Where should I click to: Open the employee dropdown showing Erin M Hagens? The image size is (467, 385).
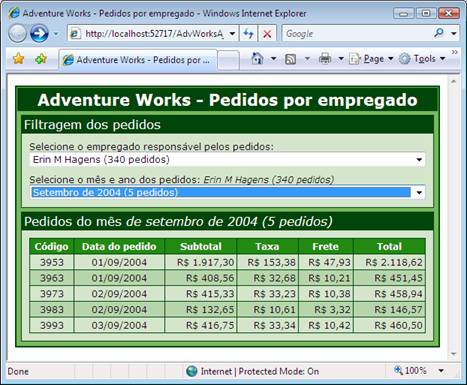[227, 160]
